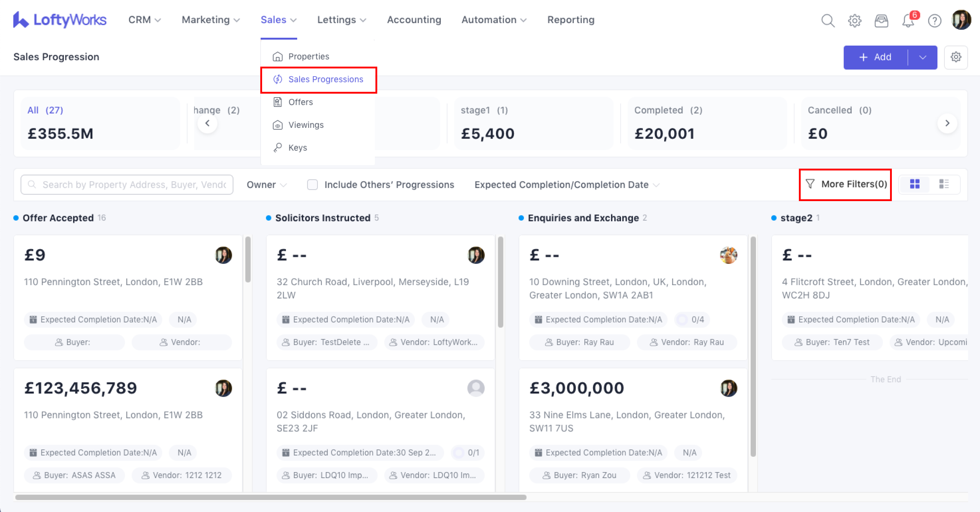Select Offers from Sales menu
980x512 pixels.
[x=300, y=102]
